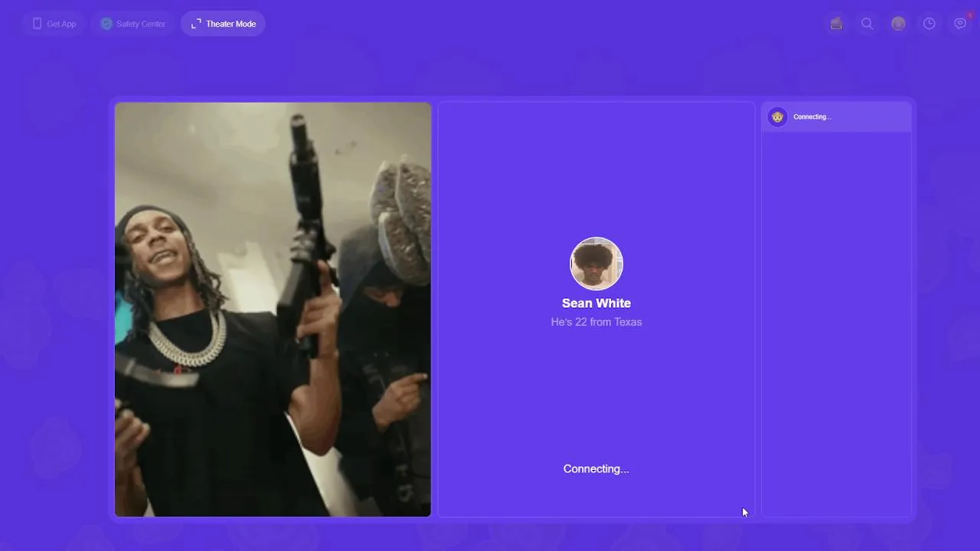980x551 pixels.
Task: Click the Connecting... label in chat header
Action: coord(812,117)
